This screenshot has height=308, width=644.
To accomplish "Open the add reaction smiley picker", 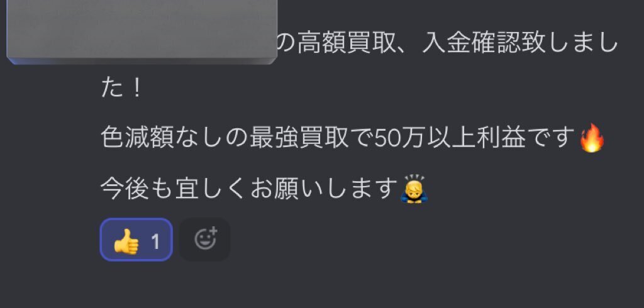I will tap(204, 240).
